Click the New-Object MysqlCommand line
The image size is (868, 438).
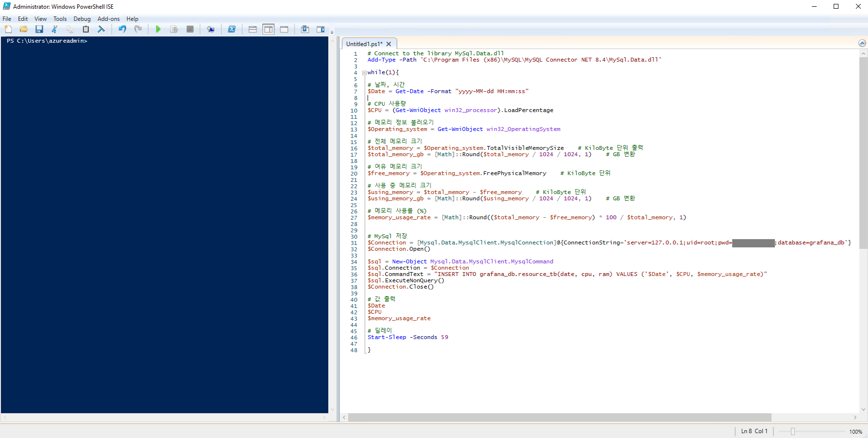tap(460, 262)
